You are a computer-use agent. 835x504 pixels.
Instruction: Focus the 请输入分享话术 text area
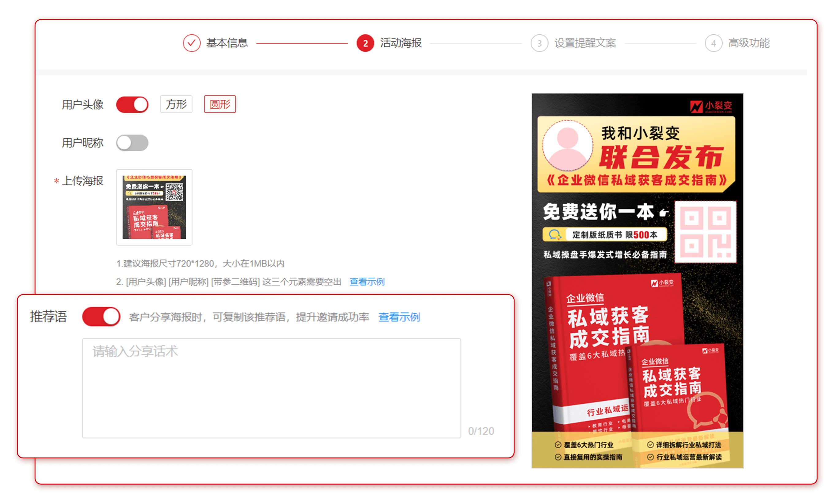(271, 388)
